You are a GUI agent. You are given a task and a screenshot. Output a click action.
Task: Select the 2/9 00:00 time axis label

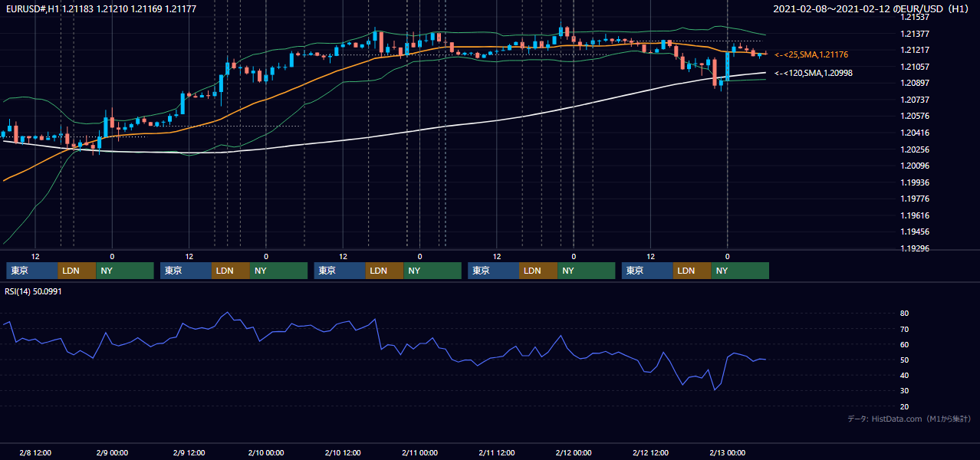point(112,452)
